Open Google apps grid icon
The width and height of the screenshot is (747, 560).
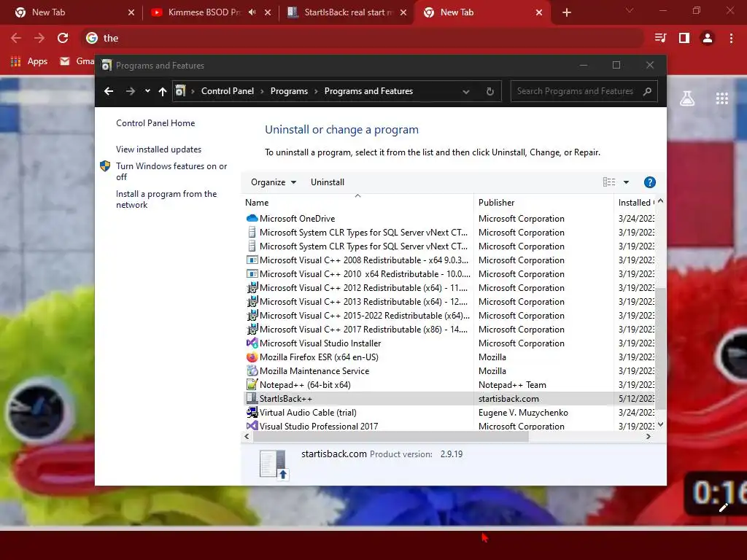[721, 98]
